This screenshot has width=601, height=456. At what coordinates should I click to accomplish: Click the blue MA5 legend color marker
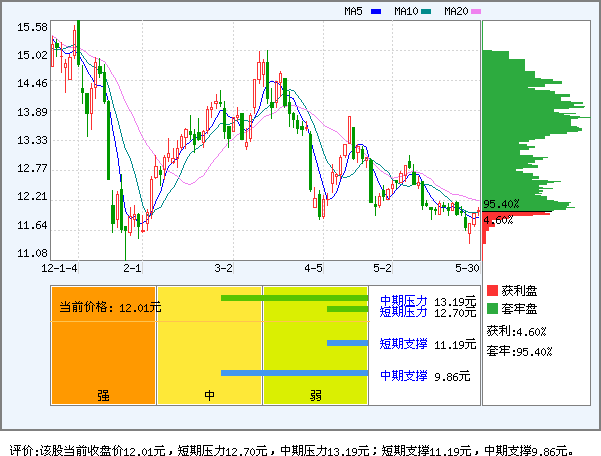click(x=376, y=12)
